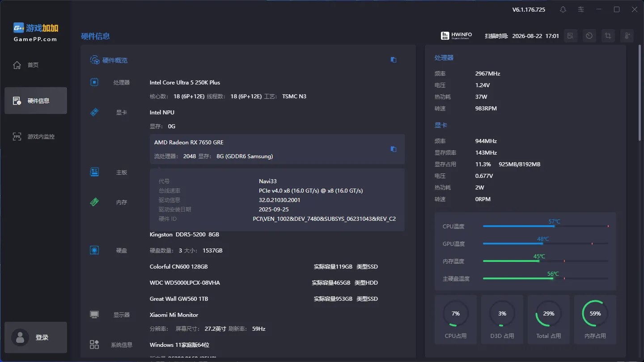Click the driver version 32.0.21030.2001
This screenshot has width=644, height=362.
click(280, 200)
